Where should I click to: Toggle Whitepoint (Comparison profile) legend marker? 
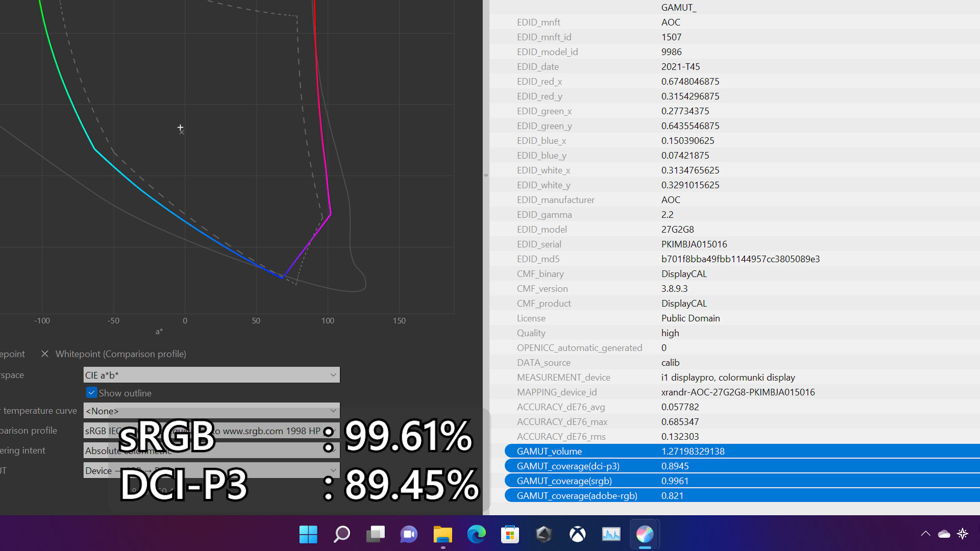pos(45,354)
